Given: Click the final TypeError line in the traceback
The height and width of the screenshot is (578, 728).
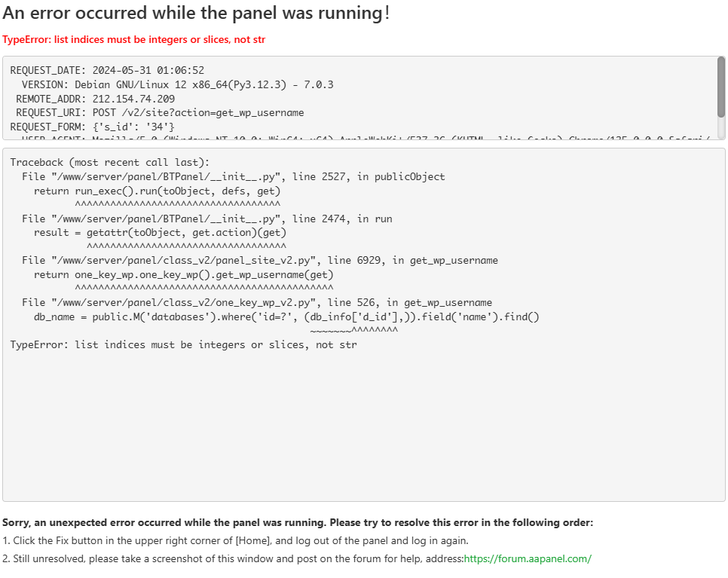Looking at the screenshot, I should tap(183, 345).
